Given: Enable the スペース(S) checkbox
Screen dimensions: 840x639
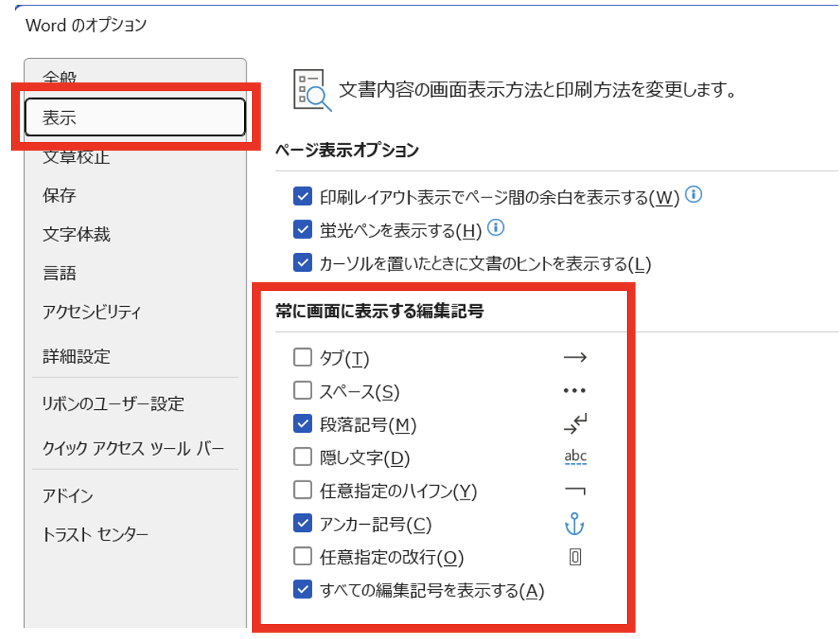Looking at the screenshot, I should [303, 391].
